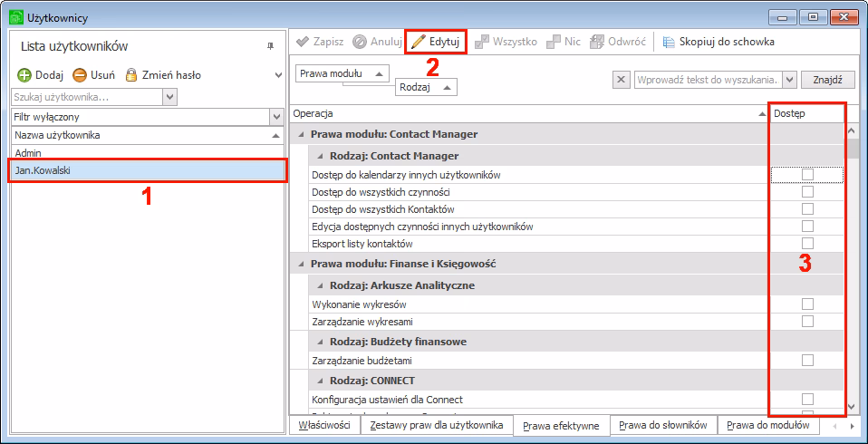Image resolution: width=868 pixels, height=444 pixels.
Task: Collapse Rodzaj: Arkusze Analityczne group
Action: click(319, 285)
